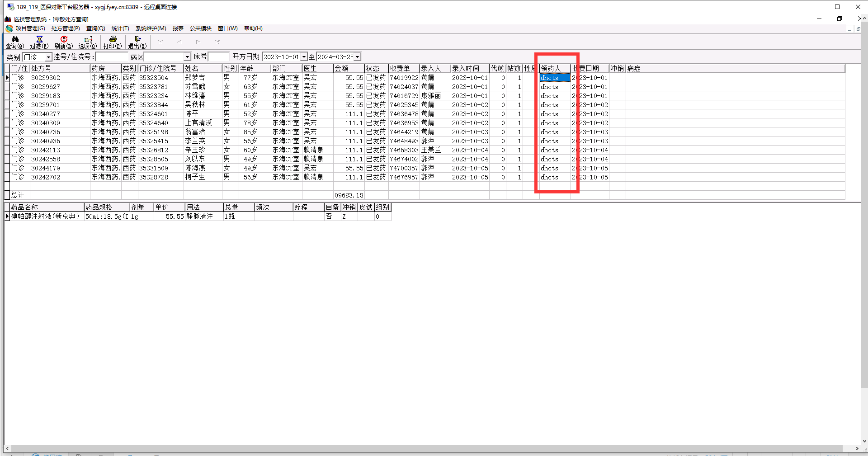Click the 皮试 column header
The height and width of the screenshot is (456, 868).
click(x=366, y=207)
